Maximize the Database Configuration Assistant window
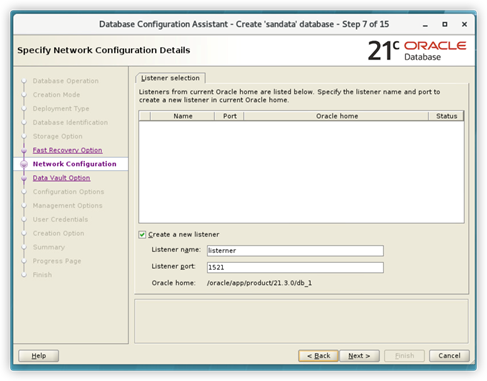Screen dimensions: 487x381 point(445,24)
